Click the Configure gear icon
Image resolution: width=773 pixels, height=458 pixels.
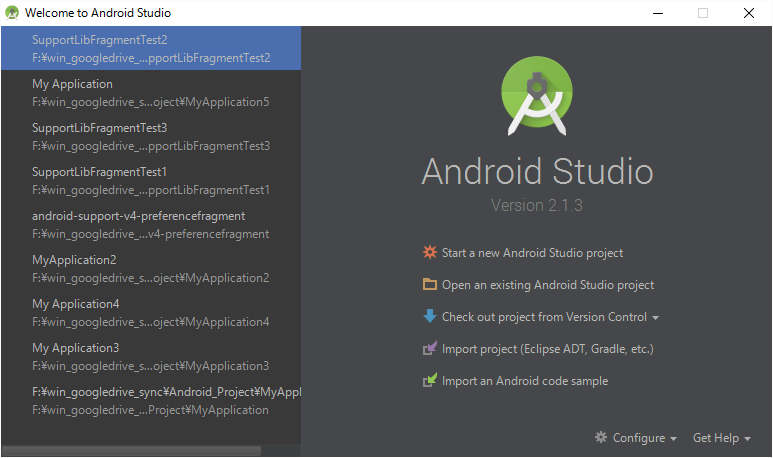pyautogui.click(x=601, y=438)
